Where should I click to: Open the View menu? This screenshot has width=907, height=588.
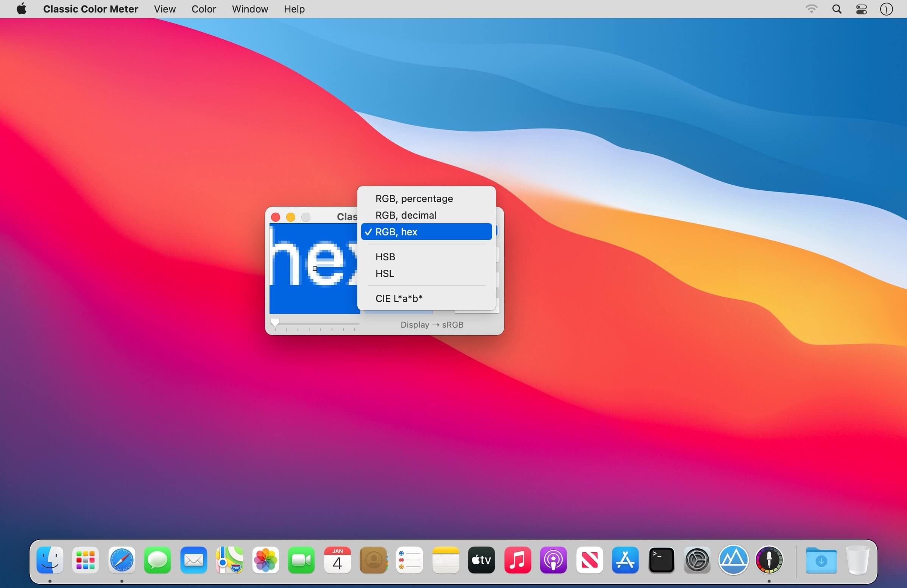click(165, 9)
